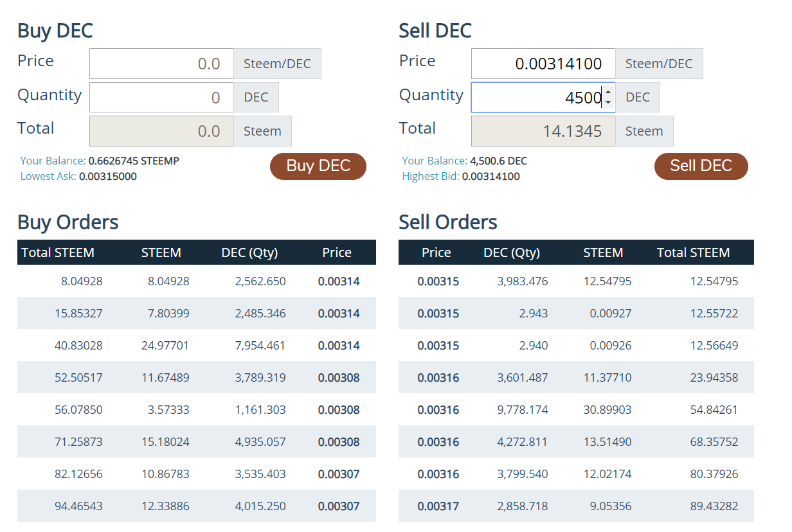Select sell order row with 3,983.476 DEC

click(576, 281)
